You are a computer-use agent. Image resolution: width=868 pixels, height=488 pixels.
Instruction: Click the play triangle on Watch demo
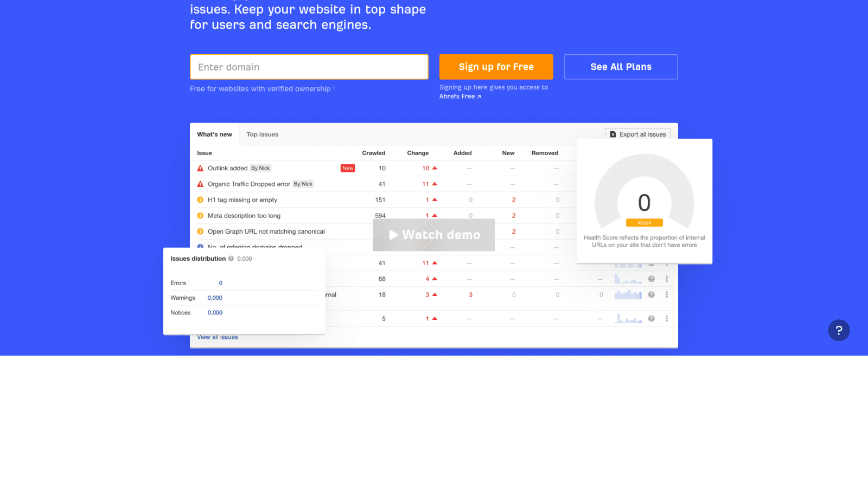(x=393, y=235)
